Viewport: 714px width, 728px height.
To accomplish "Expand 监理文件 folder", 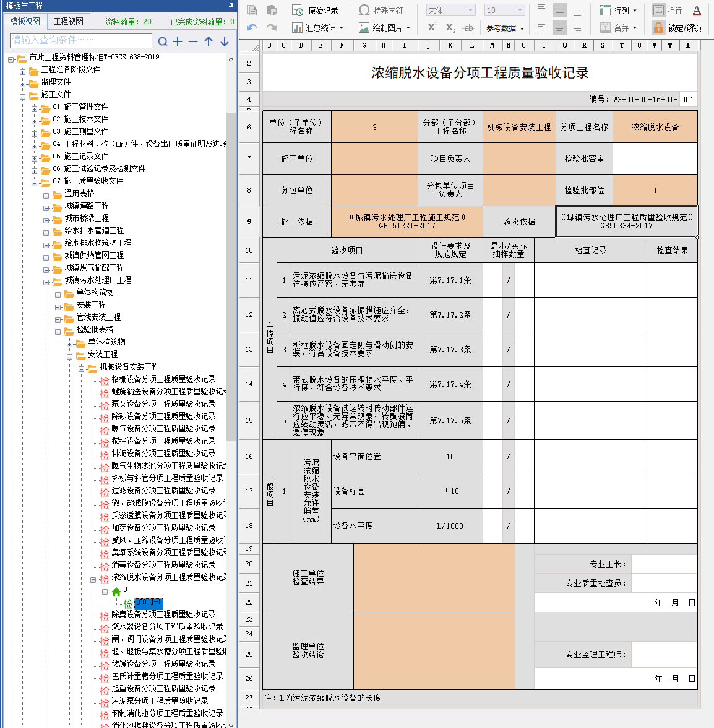I will [22, 84].
